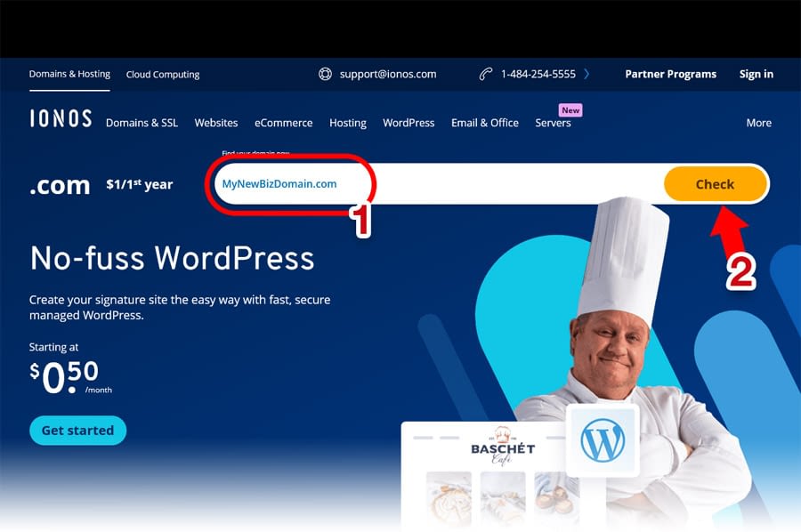Expand the chevron beside the phone number
The width and height of the screenshot is (801, 532).
(x=587, y=74)
